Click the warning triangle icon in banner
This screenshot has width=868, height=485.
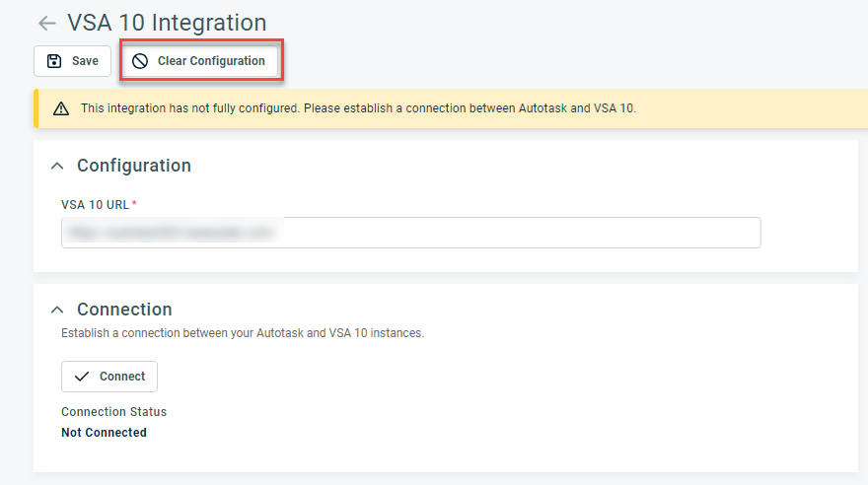click(x=61, y=108)
